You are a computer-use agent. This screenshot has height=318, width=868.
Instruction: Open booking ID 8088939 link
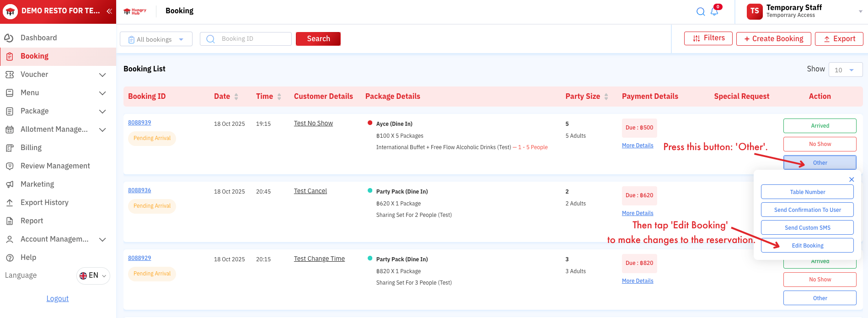tap(139, 123)
